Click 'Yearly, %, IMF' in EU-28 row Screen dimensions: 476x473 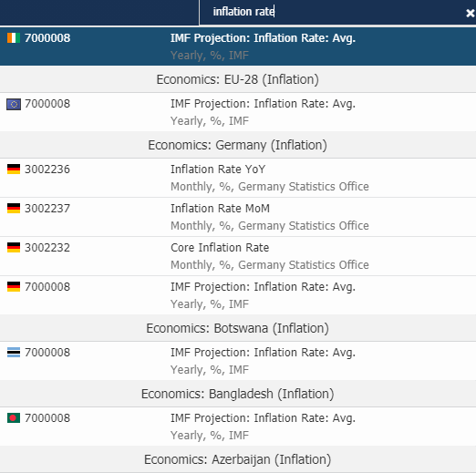tap(210, 121)
